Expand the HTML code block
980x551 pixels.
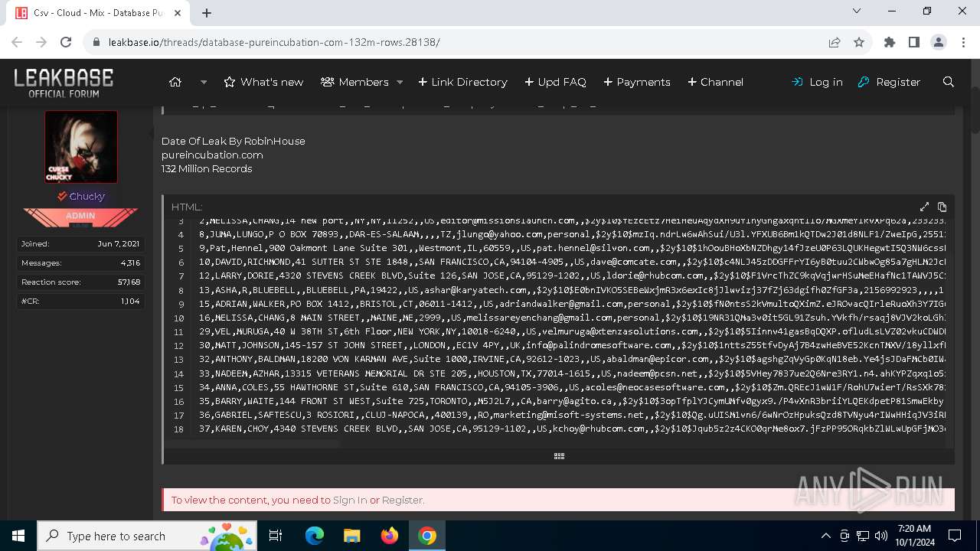924,207
